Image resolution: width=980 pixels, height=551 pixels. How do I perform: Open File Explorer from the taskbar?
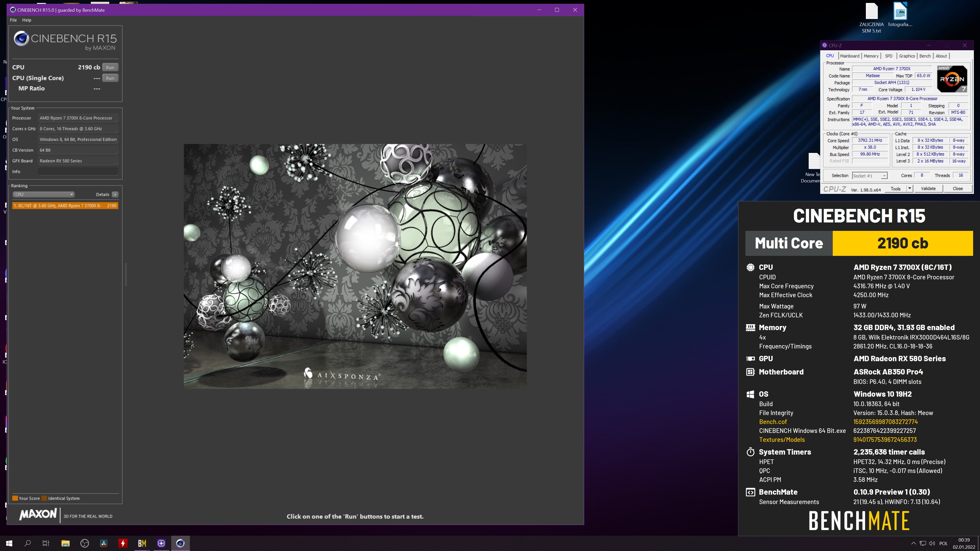[65, 543]
